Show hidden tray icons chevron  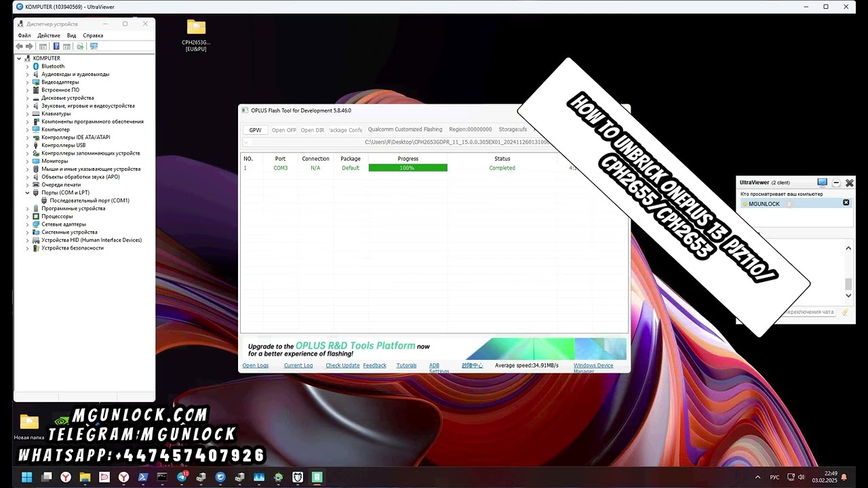758,477
